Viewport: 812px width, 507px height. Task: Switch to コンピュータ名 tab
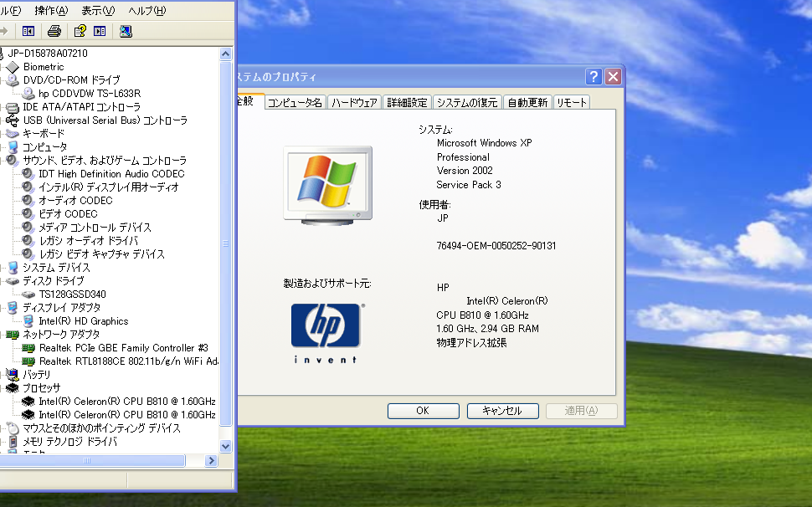(x=295, y=102)
